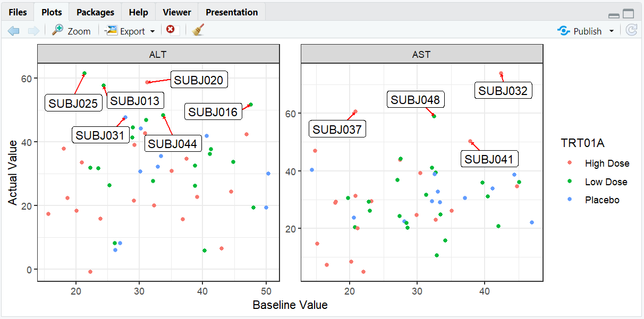Open the Packages tab
Viewport: 644px width, 319px height.
coord(95,12)
